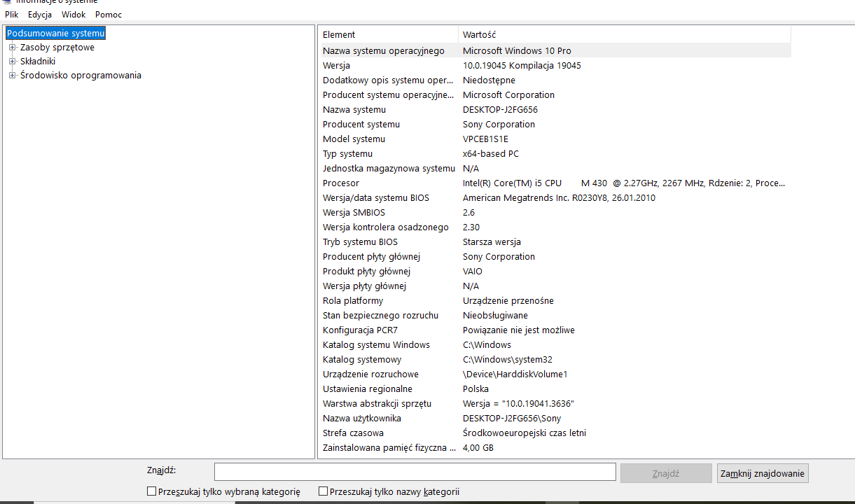This screenshot has height=504, width=855.
Task: Open the Plik menu
Action: 11,14
